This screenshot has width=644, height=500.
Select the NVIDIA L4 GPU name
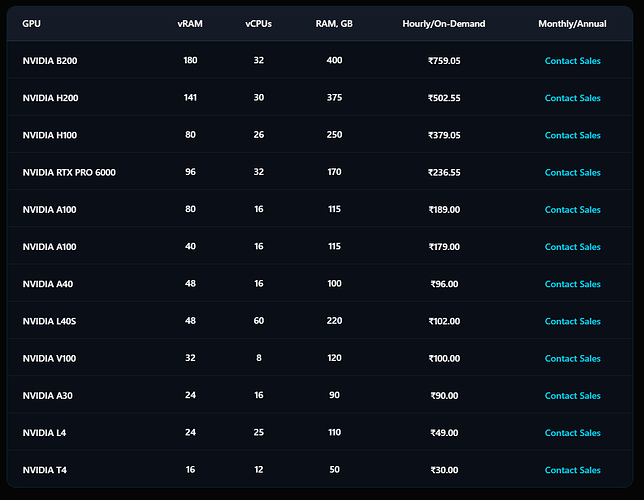(x=44, y=433)
